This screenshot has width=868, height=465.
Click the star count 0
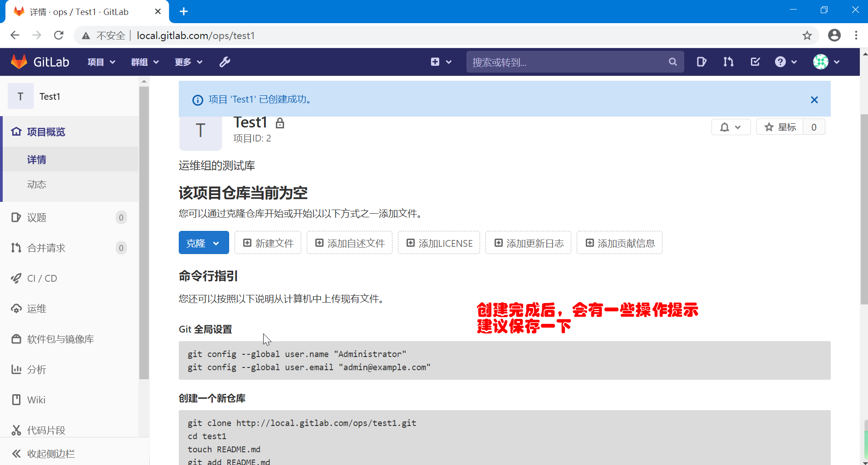[814, 127]
